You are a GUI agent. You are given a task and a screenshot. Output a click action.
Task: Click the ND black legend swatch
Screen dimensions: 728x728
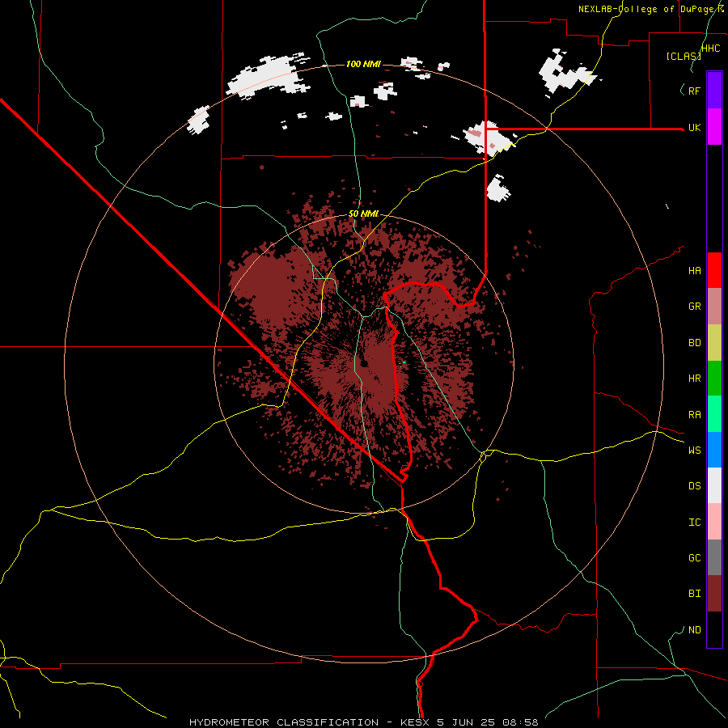click(714, 629)
